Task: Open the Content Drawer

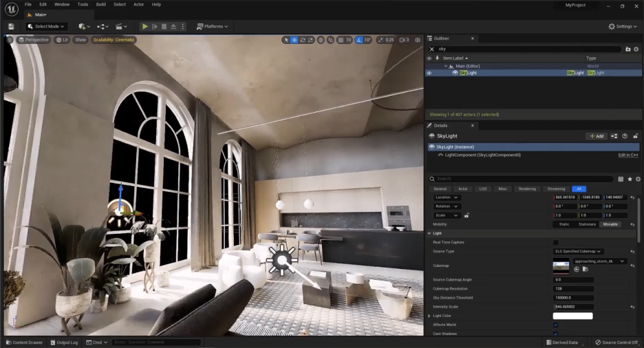Action: coord(24,342)
